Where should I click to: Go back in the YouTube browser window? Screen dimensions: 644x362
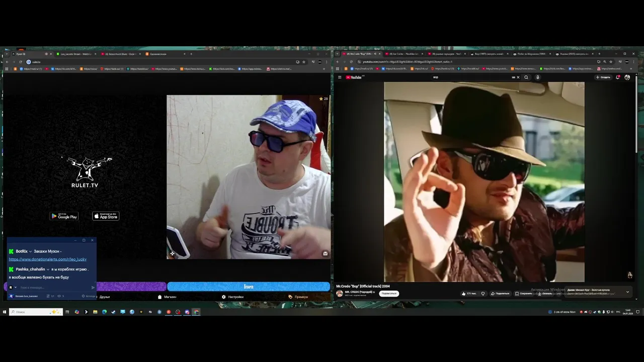(338, 62)
